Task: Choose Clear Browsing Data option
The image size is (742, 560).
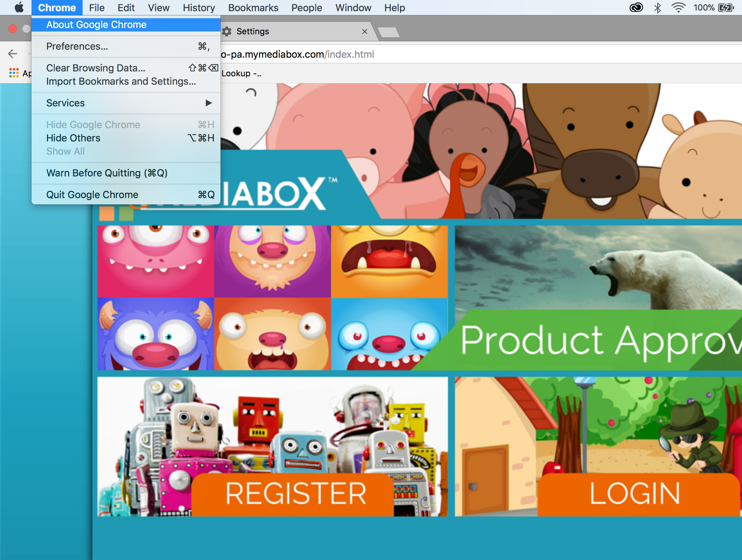Action: coord(96,68)
